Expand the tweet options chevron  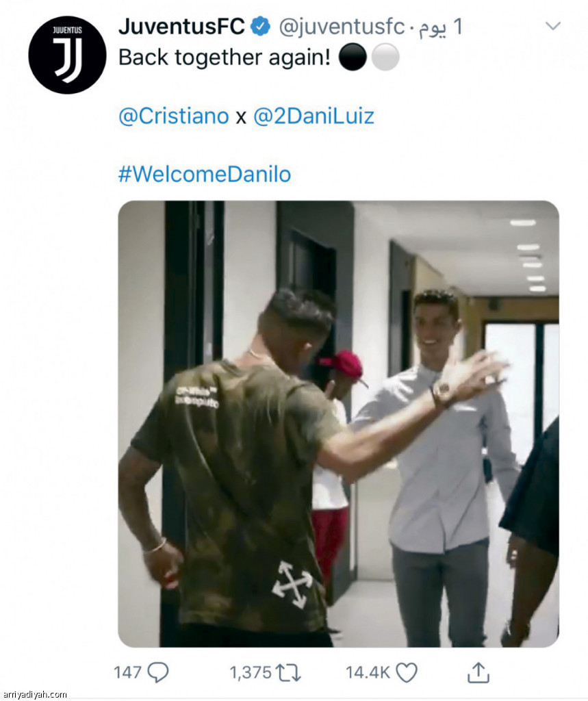pyautogui.click(x=553, y=26)
